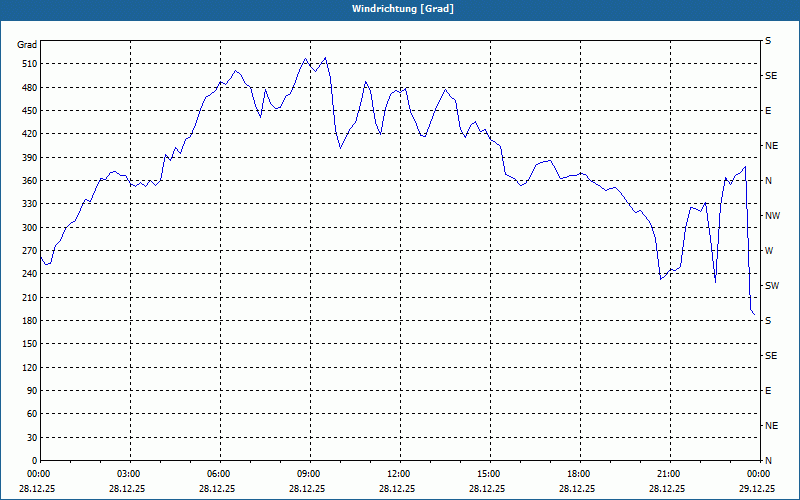Click the 00:00 label above 29.12.25
Viewport: 800px width, 500px height.
click(x=758, y=474)
